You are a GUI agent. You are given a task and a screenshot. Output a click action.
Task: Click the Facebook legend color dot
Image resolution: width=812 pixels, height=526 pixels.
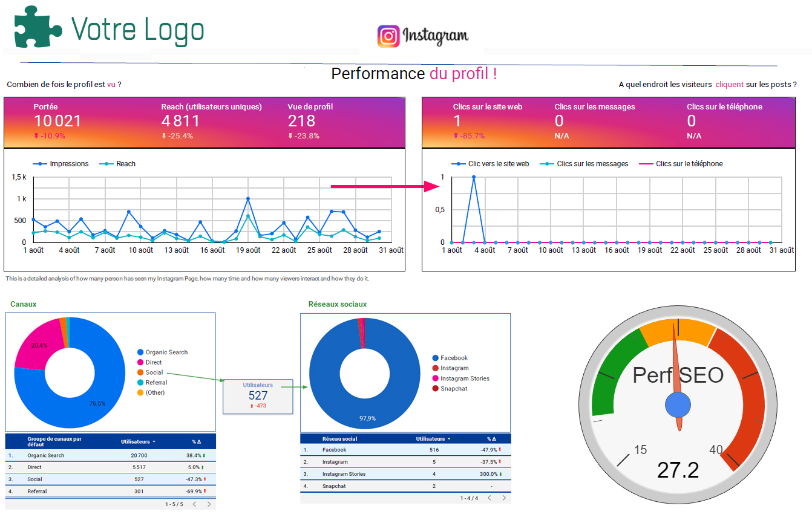click(x=436, y=358)
